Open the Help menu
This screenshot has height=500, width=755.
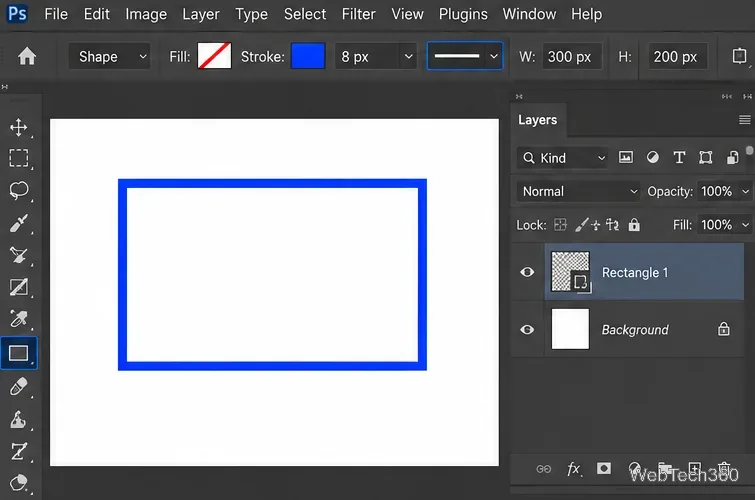point(586,14)
